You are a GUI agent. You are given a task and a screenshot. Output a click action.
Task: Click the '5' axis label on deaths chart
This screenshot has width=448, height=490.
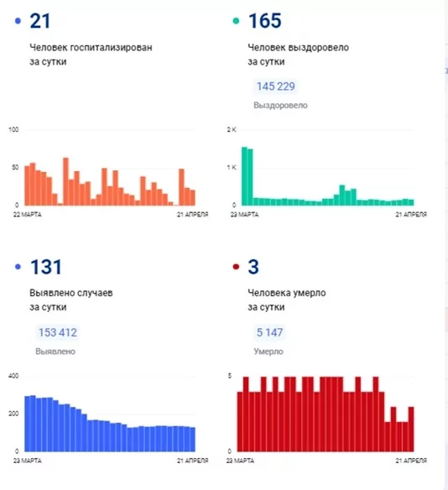pyautogui.click(x=230, y=376)
